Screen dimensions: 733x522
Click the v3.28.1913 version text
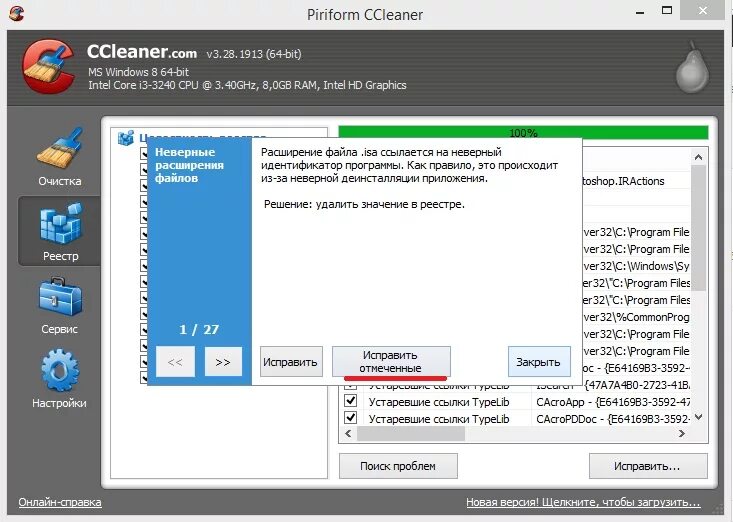pyautogui.click(x=254, y=54)
